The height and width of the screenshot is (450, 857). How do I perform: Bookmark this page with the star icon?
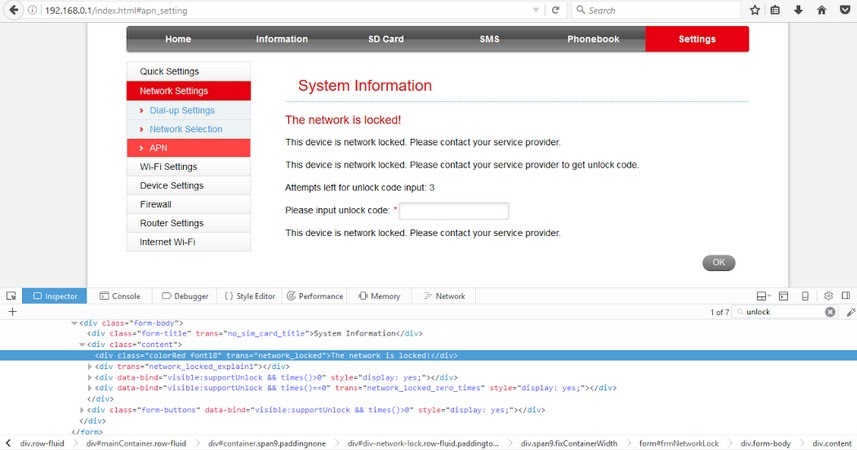tap(755, 10)
